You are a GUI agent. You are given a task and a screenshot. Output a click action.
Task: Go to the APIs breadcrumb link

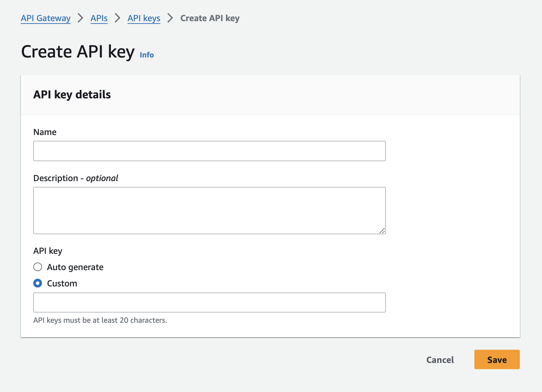(99, 18)
